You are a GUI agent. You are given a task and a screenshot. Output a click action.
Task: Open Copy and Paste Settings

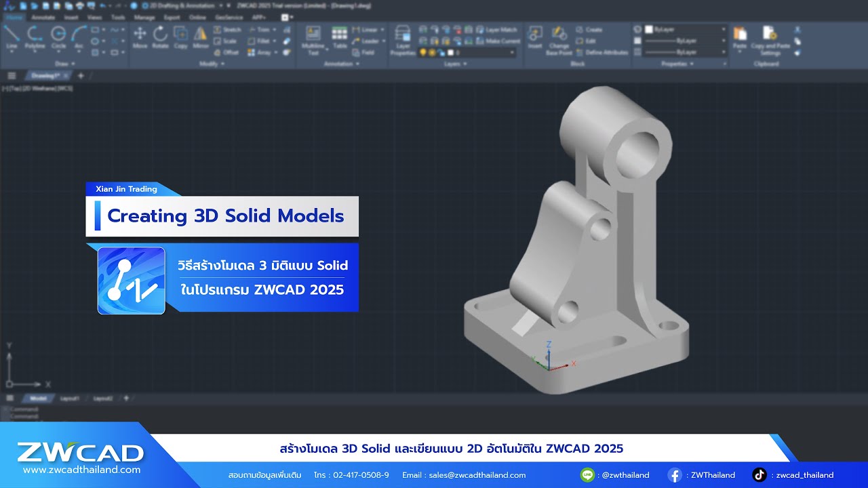pos(770,41)
